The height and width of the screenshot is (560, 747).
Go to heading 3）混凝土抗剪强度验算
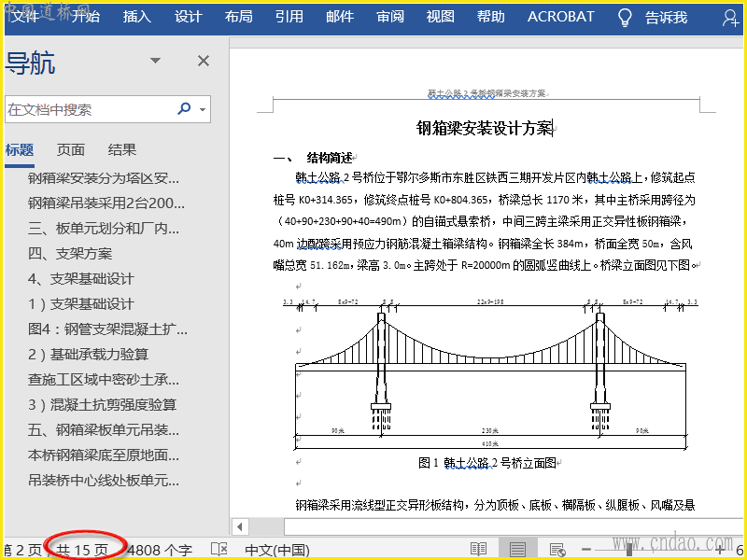click(102, 405)
